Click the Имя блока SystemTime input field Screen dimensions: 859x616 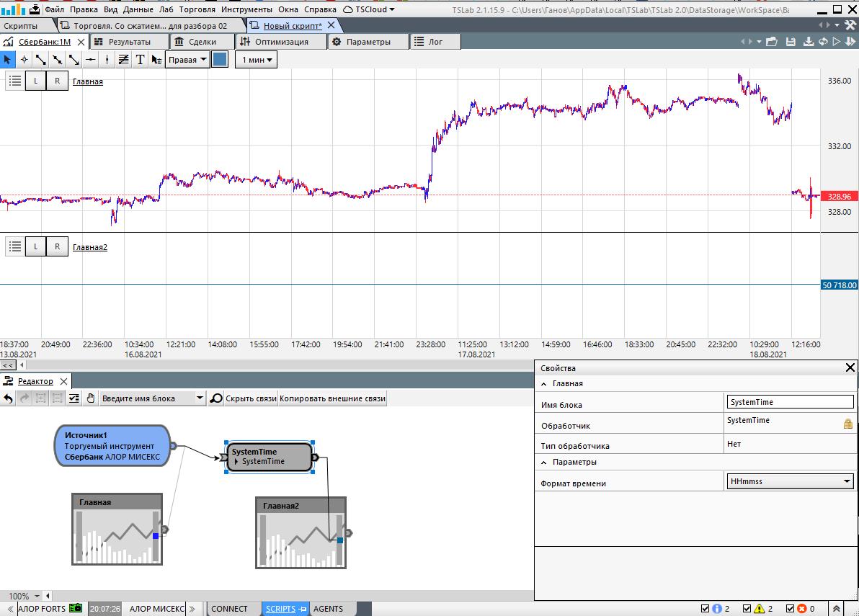click(790, 402)
